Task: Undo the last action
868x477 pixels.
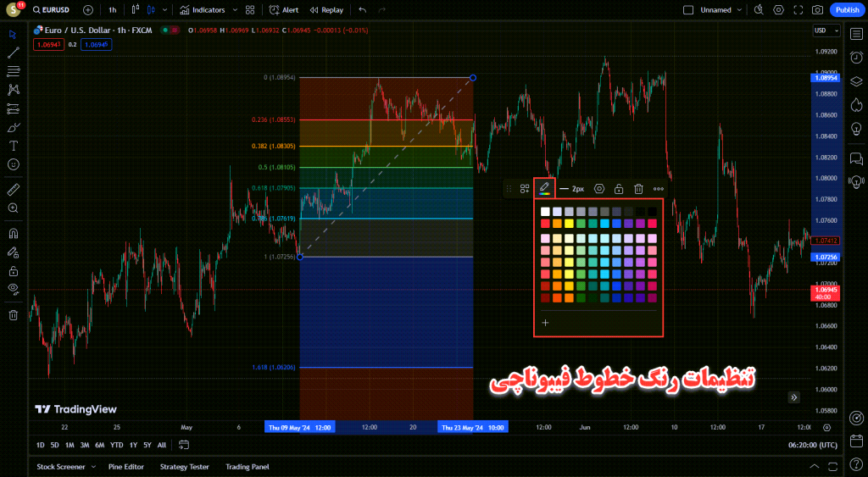Action: pyautogui.click(x=363, y=10)
